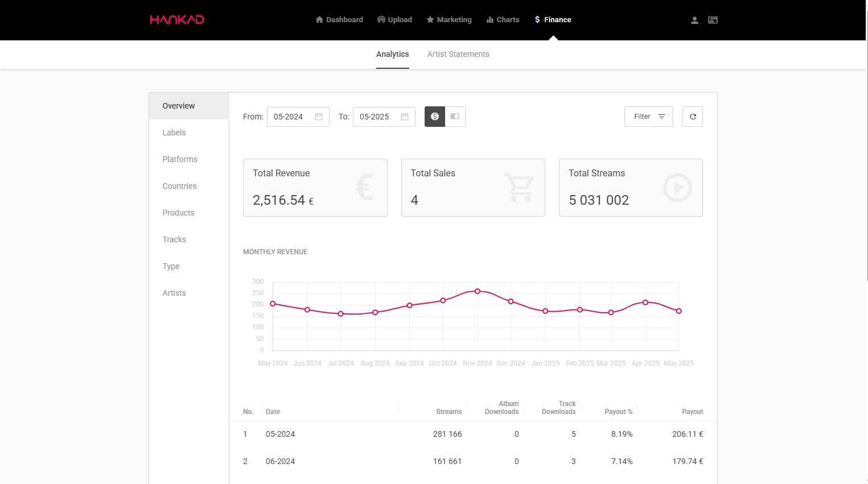The width and height of the screenshot is (868, 484).
Task: Open the Filter options
Action: (649, 117)
